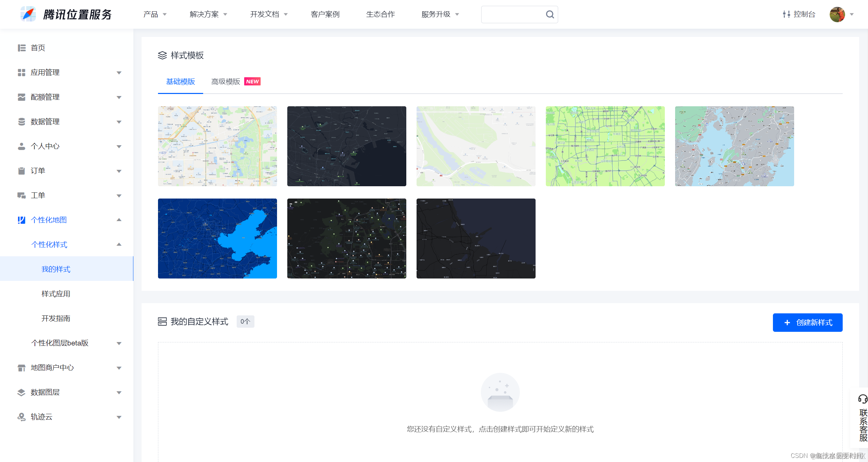
Task: Click the 数据管理 sidebar icon
Action: (x=21, y=122)
